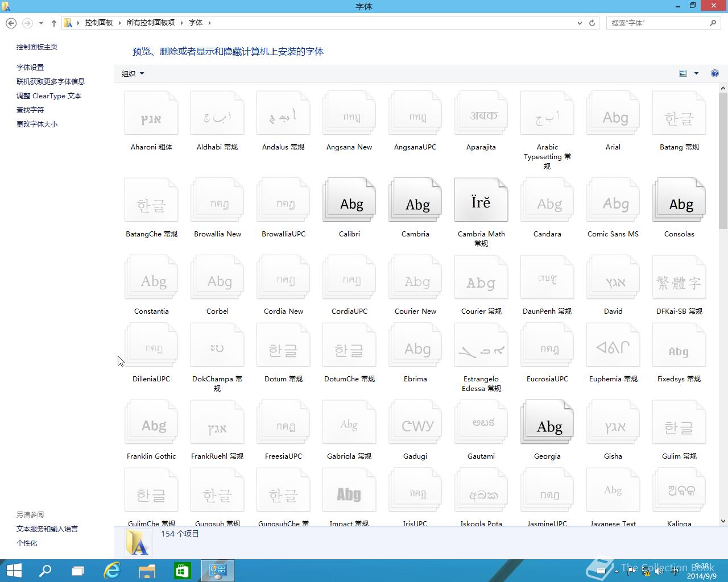Image resolution: width=728 pixels, height=582 pixels.
Task: Click the Back navigation button
Action: pos(11,23)
